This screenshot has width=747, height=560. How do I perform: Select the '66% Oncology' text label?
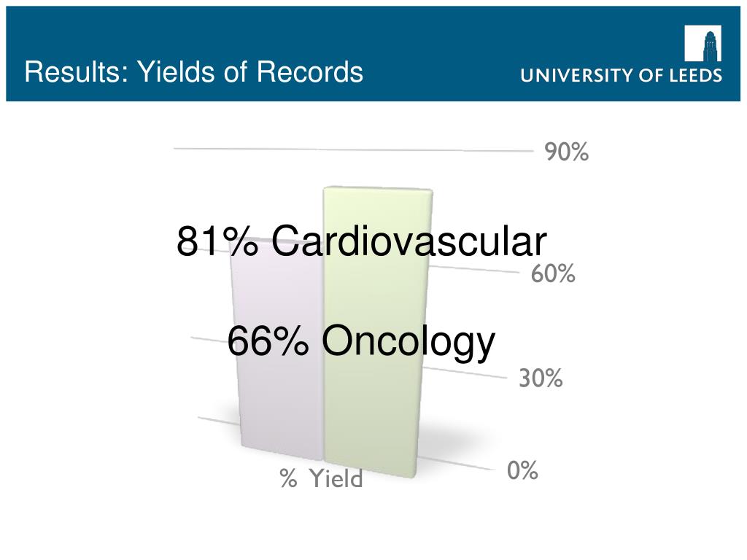click(x=361, y=341)
